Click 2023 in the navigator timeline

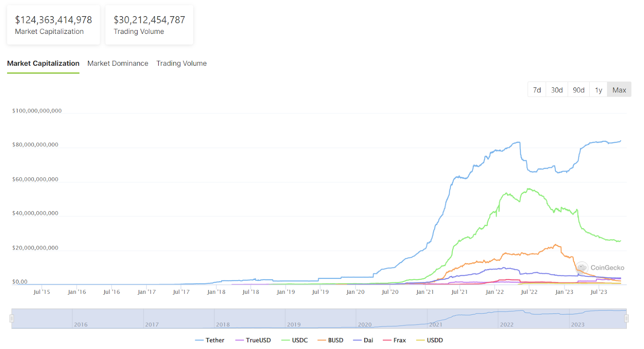point(578,324)
